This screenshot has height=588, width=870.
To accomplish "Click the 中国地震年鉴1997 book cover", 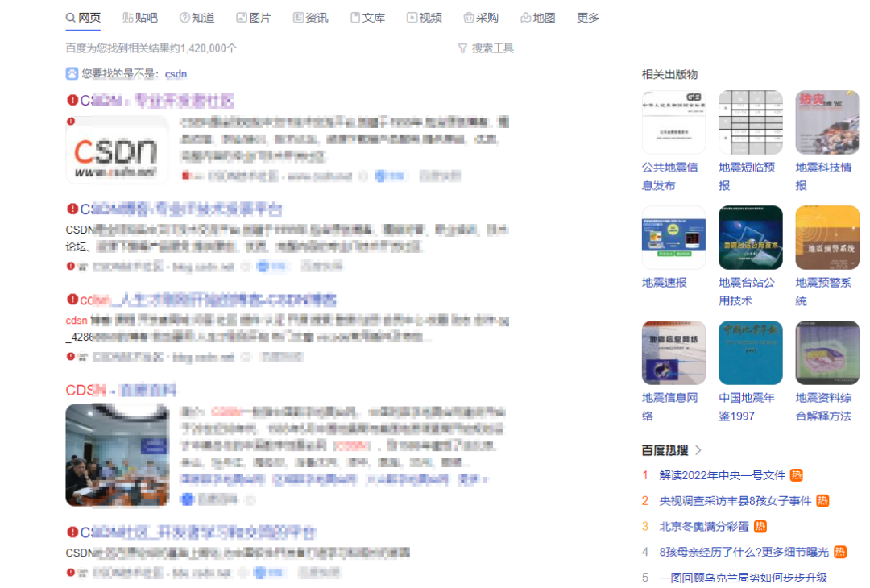I will (x=750, y=353).
